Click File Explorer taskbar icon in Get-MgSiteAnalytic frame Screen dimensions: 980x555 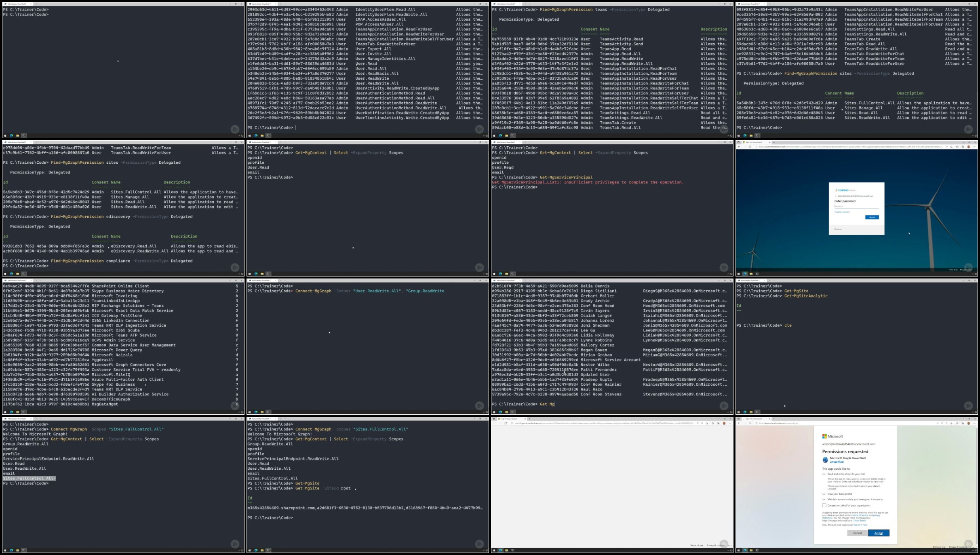751,412
